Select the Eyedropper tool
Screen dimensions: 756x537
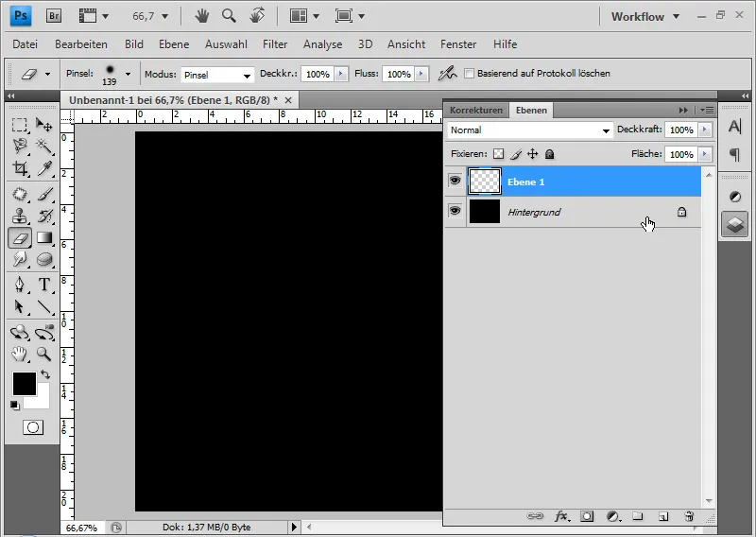click(43, 168)
